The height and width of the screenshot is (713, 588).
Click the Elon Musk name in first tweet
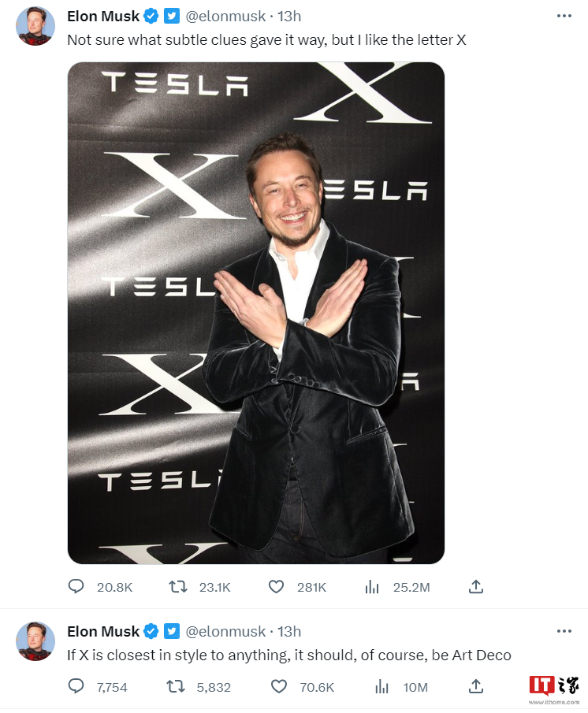click(x=103, y=17)
